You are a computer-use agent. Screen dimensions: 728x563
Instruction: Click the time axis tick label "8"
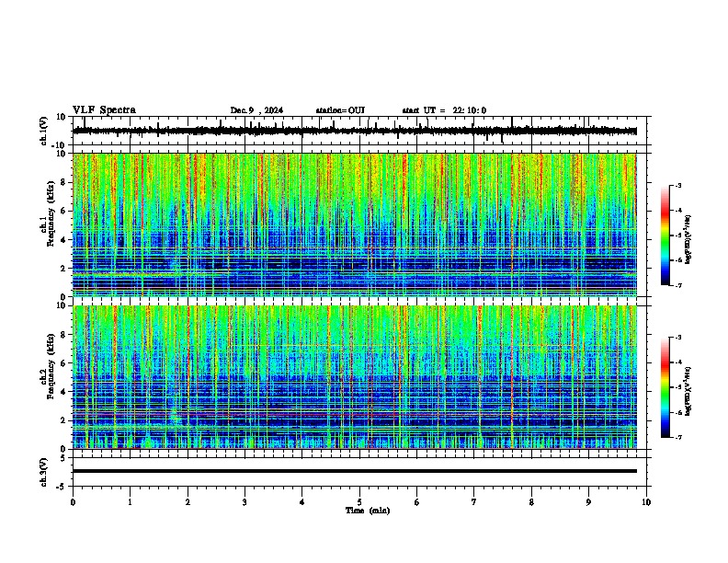[531, 502]
